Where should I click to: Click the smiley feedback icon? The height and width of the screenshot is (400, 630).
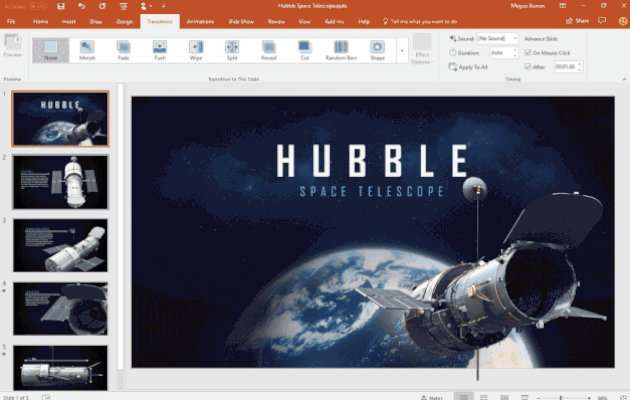click(623, 21)
